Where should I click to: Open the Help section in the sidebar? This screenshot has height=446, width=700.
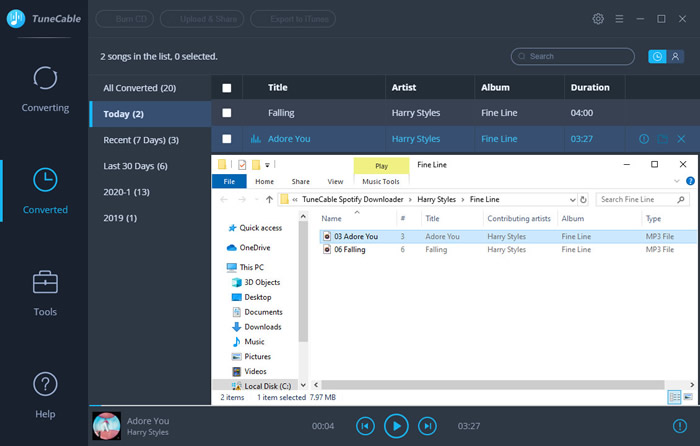click(x=45, y=396)
